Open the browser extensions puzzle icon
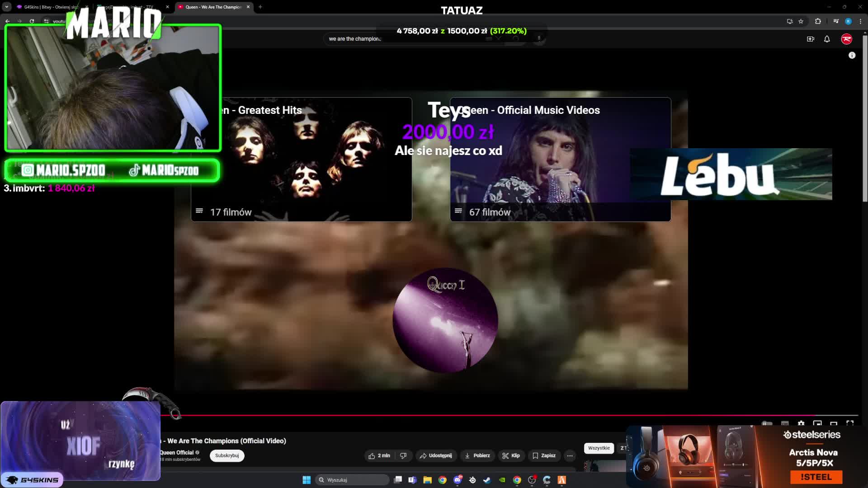 (818, 21)
